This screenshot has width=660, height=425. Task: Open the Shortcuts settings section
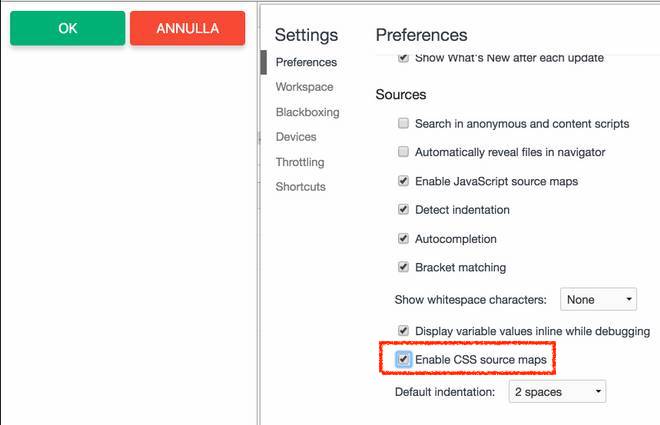pos(300,187)
